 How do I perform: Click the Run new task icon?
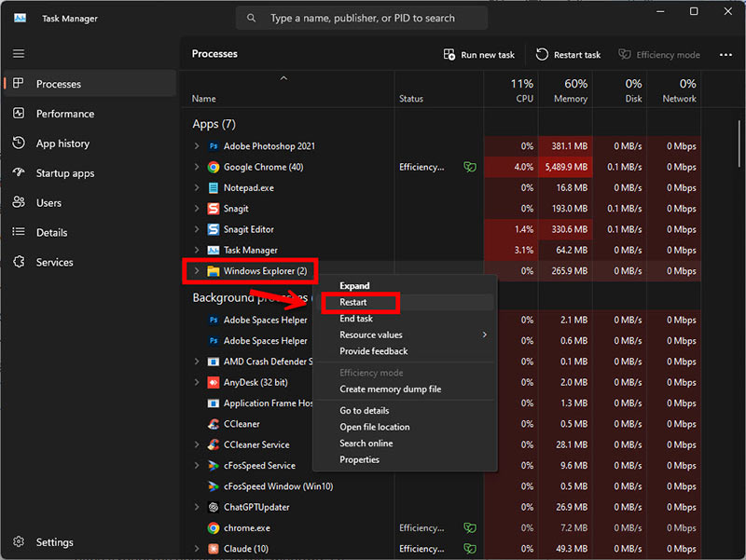[x=449, y=54]
